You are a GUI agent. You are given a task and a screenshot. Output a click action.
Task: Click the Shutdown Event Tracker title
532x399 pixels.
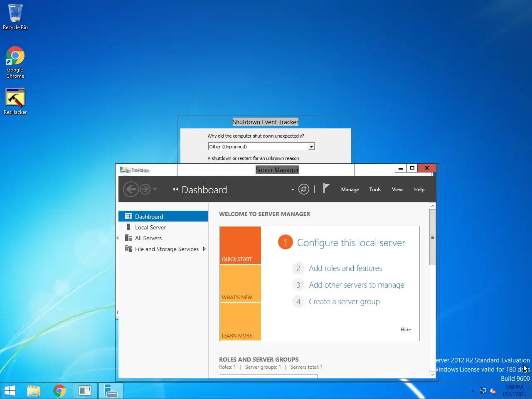pyautogui.click(x=266, y=122)
